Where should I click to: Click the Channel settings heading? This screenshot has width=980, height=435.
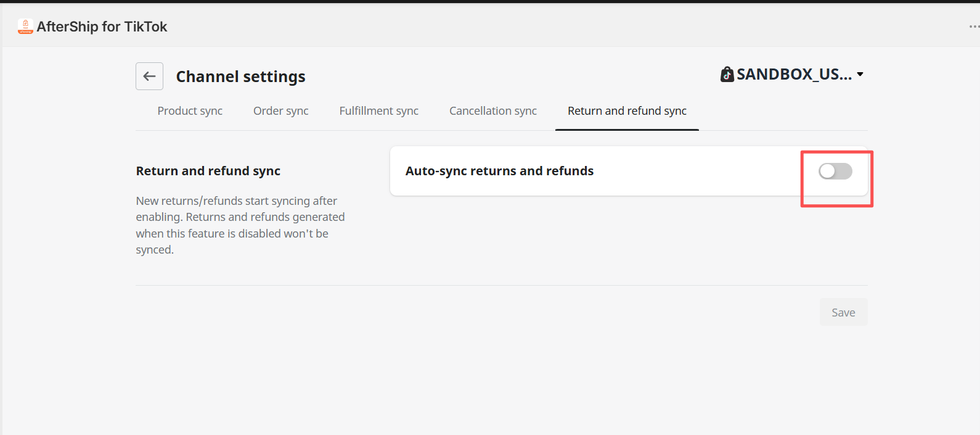point(240,77)
